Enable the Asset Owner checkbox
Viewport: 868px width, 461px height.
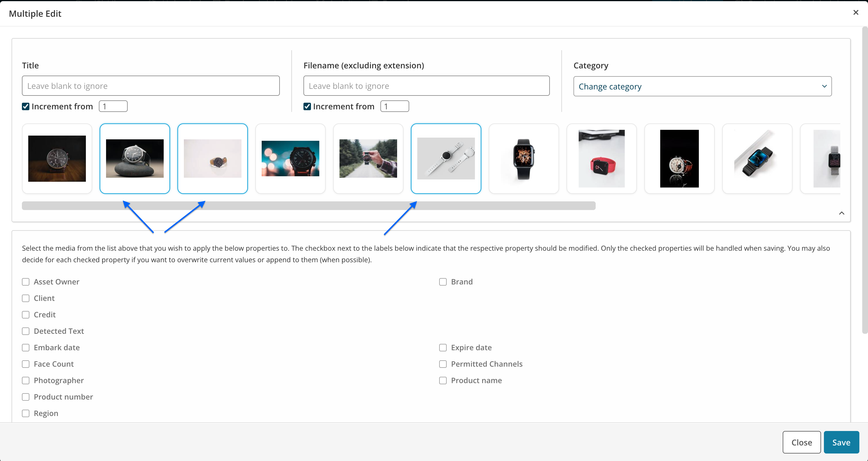26,282
